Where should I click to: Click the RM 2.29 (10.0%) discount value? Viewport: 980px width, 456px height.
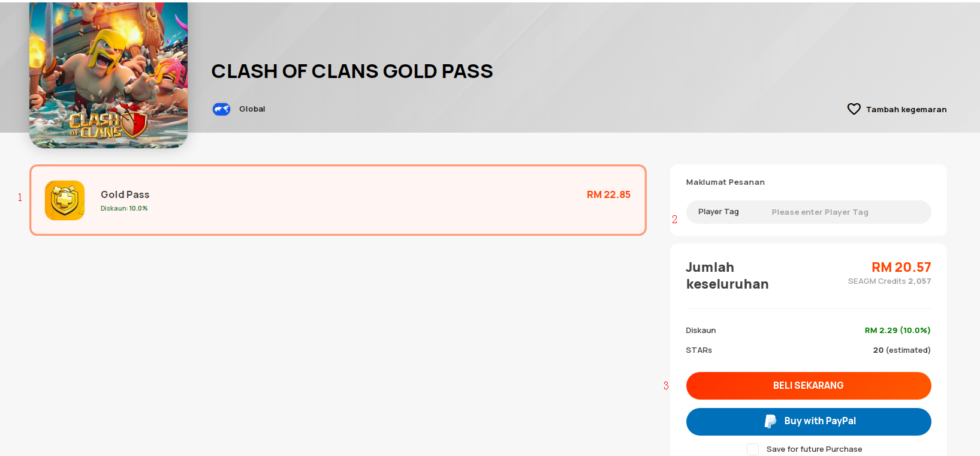coord(897,331)
